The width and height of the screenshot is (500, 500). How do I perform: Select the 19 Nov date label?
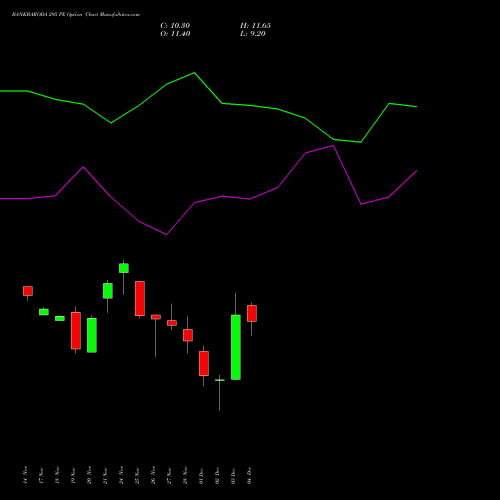point(73,475)
